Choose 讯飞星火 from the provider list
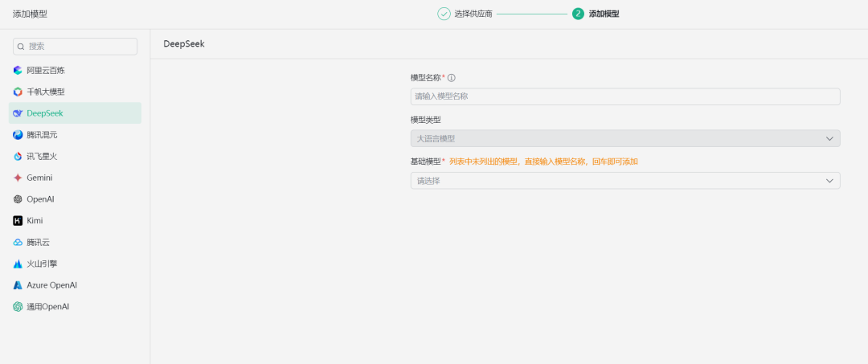This screenshot has width=868, height=364. click(x=75, y=157)
